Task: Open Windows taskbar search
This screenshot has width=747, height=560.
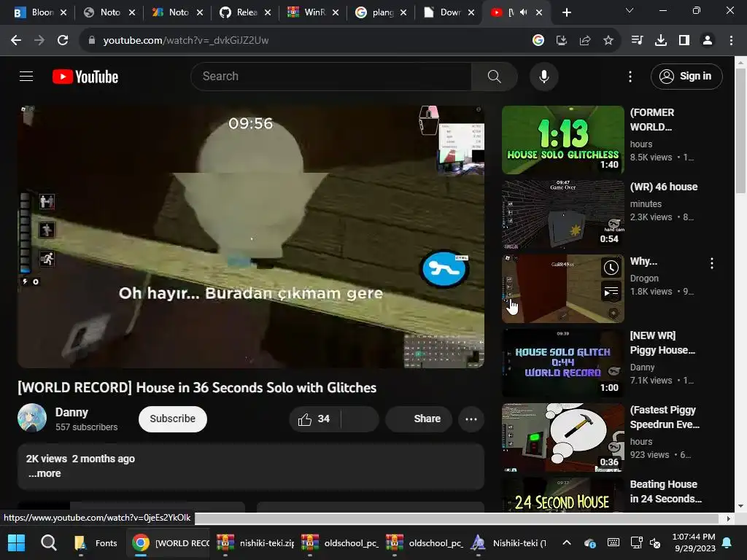Action: (48, 542)
